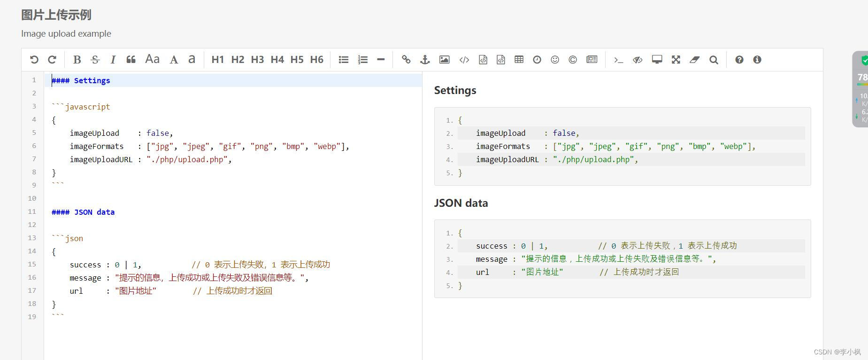Image resolution: width=868 pixels, height=360 pixels.
Task: Insert preformatted text block
Action: (483, 60)
